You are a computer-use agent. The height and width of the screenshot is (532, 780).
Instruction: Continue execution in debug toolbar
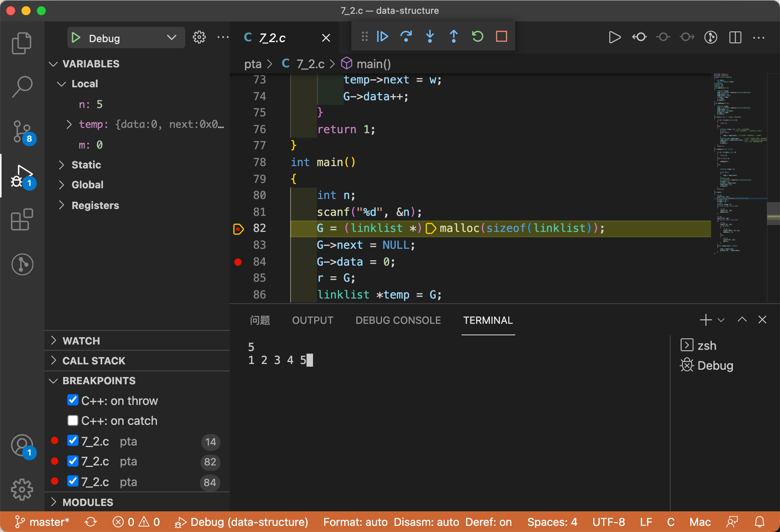(382, 37)
